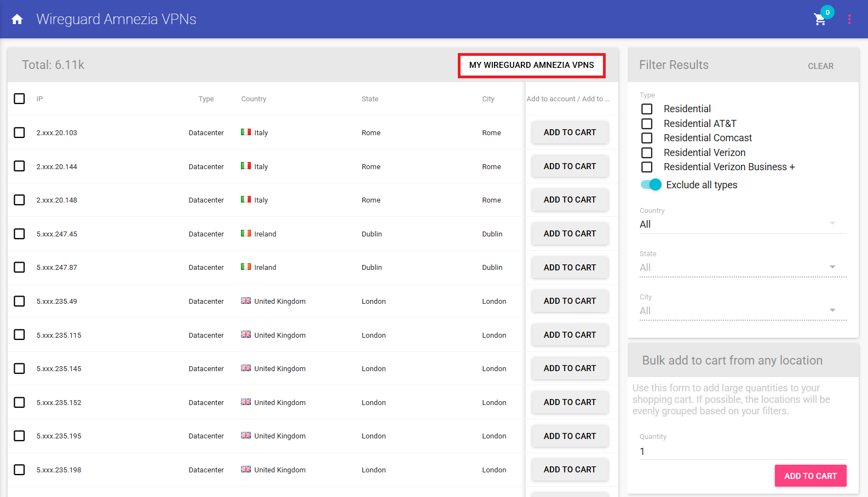Click the Ireland flag for 5.xxx.247.45

click(x=246, y=234)
